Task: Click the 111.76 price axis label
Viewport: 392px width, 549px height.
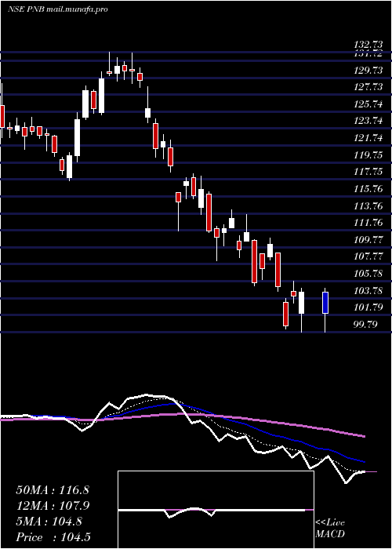Action: coord(368,223)
